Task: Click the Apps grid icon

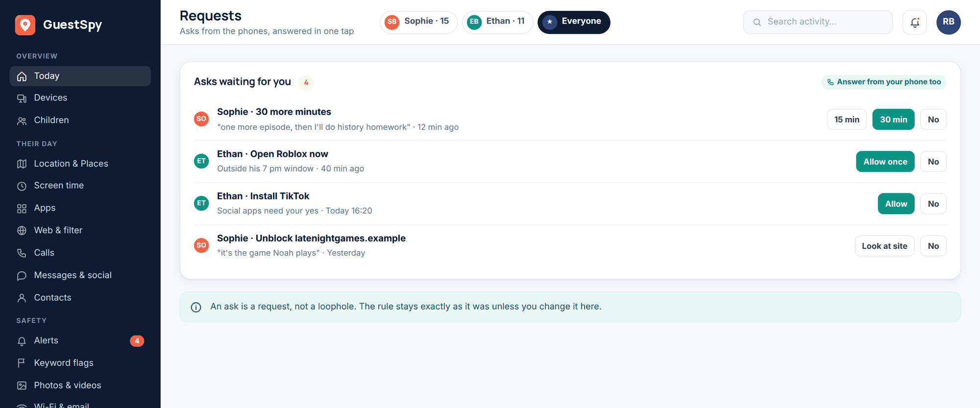Action: 22,209
